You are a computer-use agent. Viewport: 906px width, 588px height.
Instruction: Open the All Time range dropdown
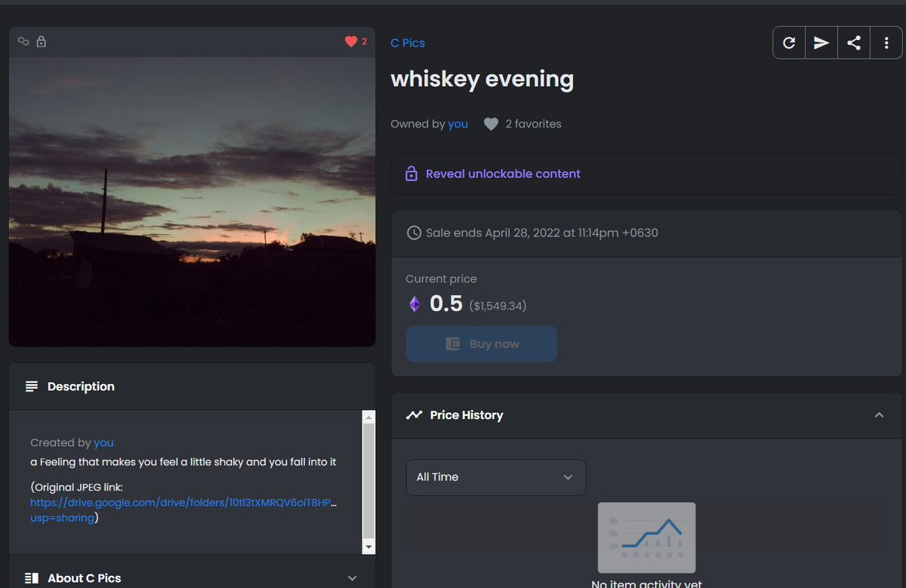pos(496,477)
